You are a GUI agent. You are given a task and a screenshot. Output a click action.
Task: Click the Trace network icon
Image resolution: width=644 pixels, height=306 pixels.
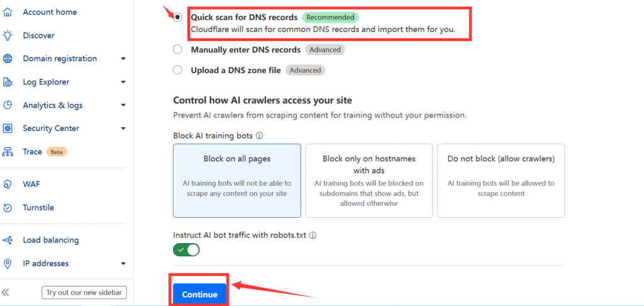click(8, 152)
